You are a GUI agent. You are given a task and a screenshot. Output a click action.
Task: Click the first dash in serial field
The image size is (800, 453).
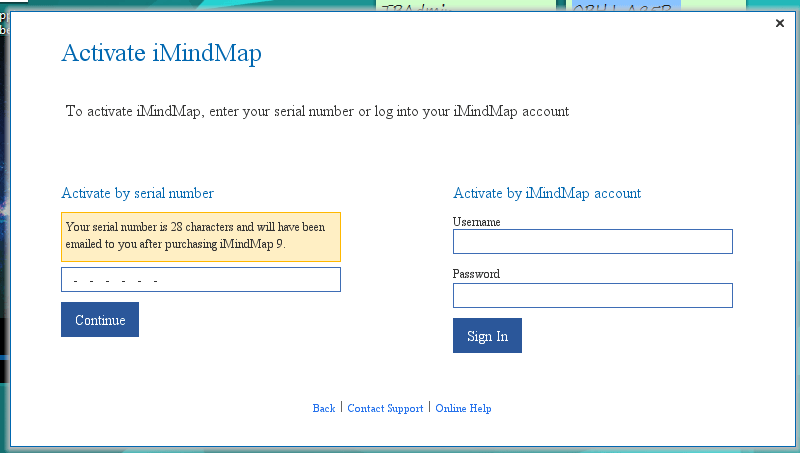76,281
